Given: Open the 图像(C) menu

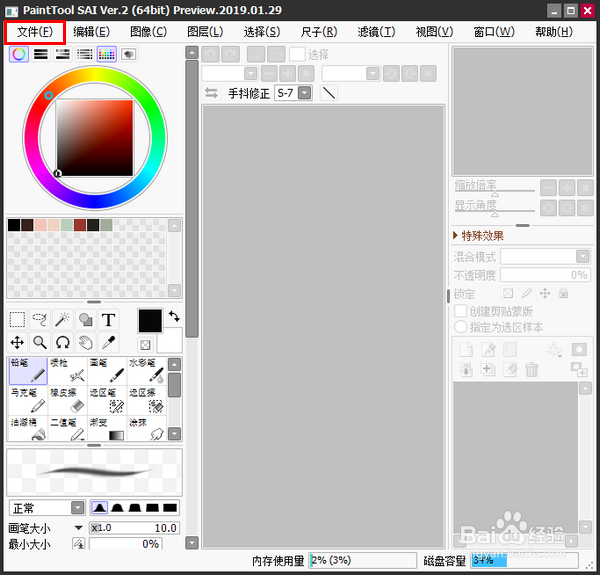Looking at the screenshot, I should point(148,32).
